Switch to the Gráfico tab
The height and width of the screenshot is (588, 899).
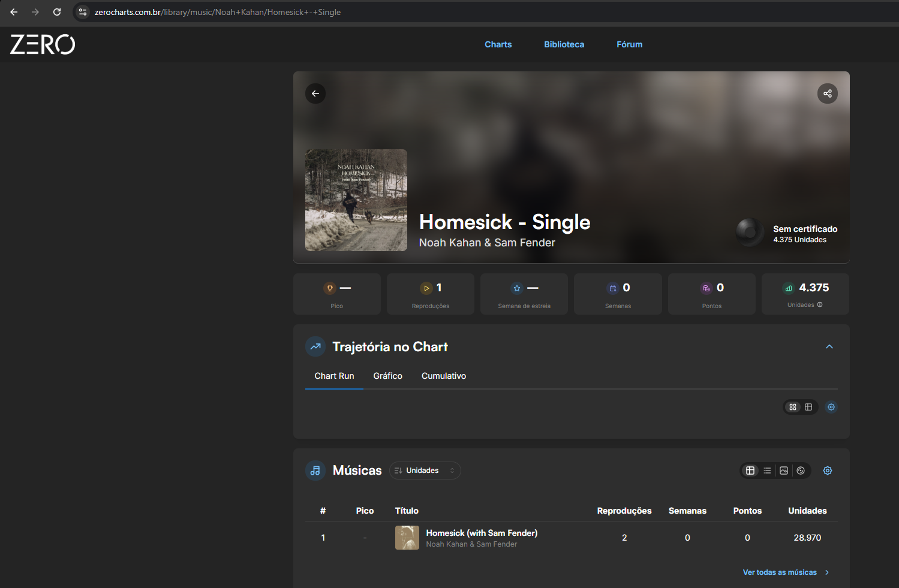[x=388, y=376]
